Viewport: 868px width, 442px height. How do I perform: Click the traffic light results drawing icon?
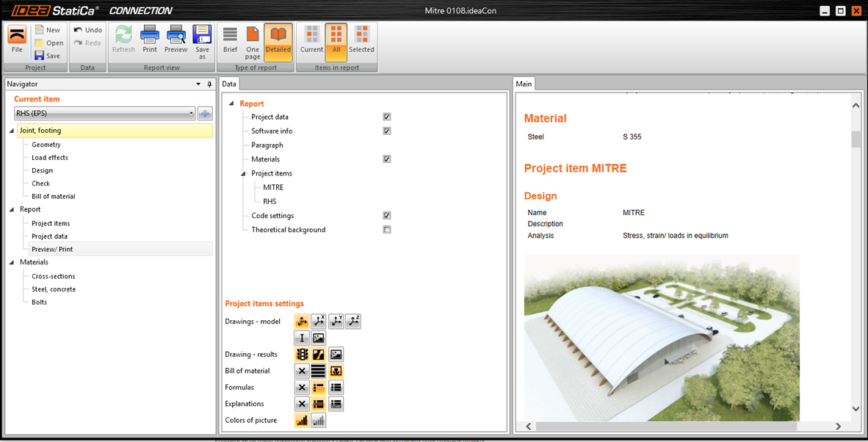point(302,355)
